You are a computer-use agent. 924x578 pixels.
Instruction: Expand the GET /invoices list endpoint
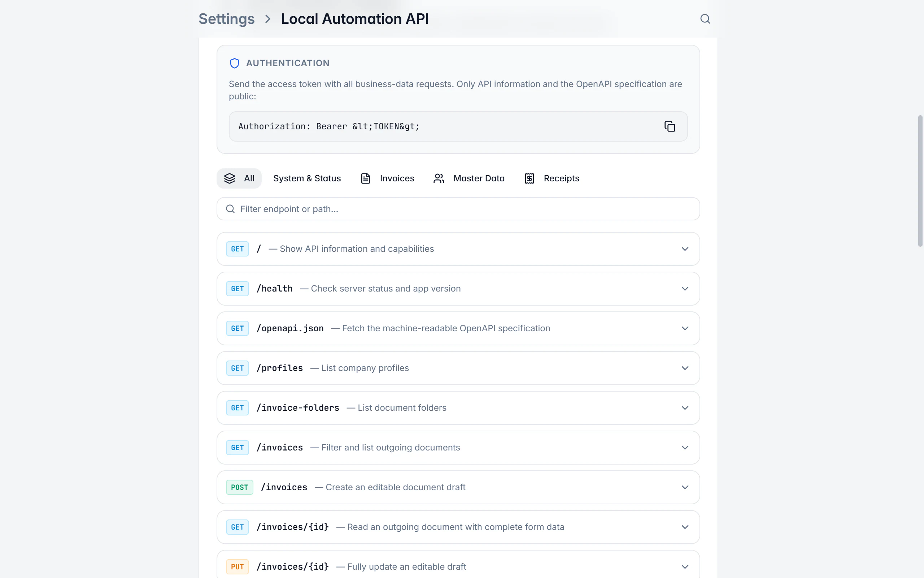point(458,448)
